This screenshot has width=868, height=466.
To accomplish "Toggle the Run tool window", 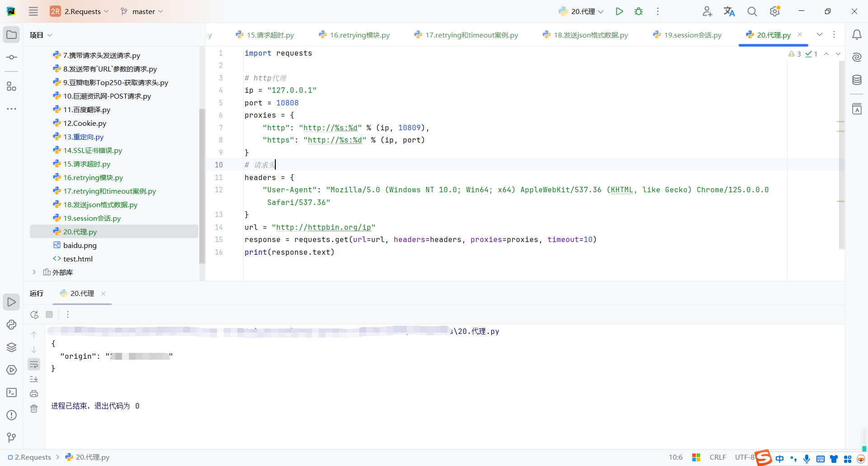I will [11, 302].
